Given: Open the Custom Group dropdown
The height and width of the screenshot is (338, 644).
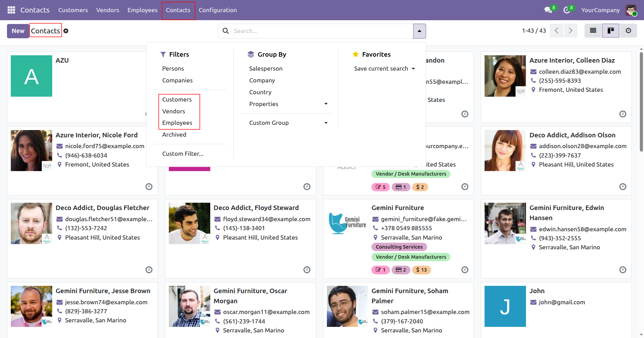Looking at the screenshot, I should click(288, 123).
